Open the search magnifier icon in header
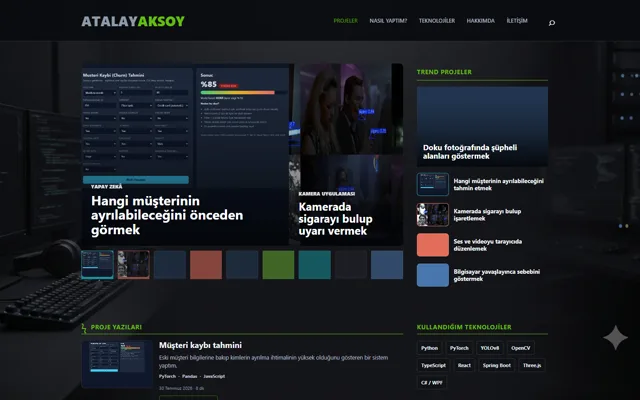640x400 pixels. (552, 23)
